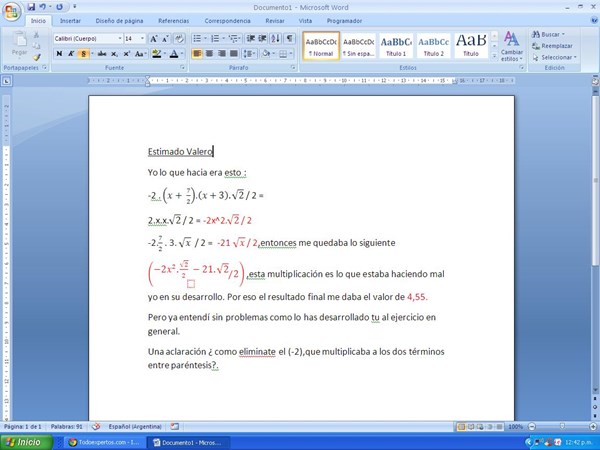
Task: Copy format with the paintbrush icon
Action: 37,57
